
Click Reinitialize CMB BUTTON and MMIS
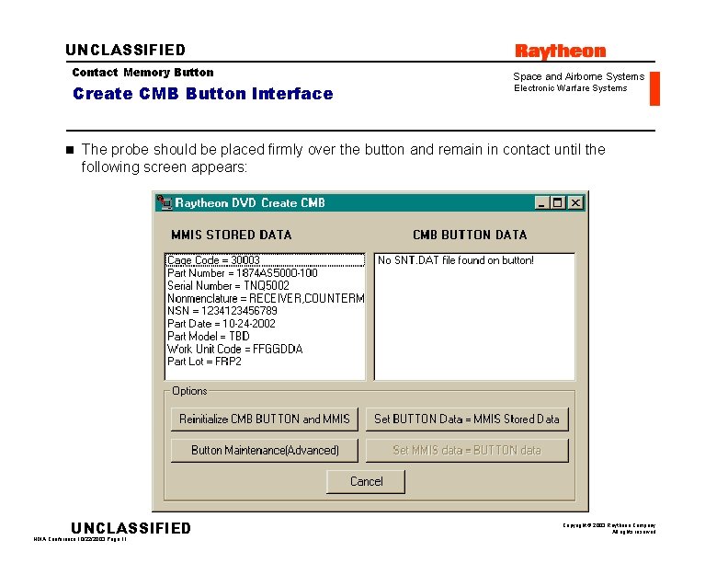coord(265,419)
